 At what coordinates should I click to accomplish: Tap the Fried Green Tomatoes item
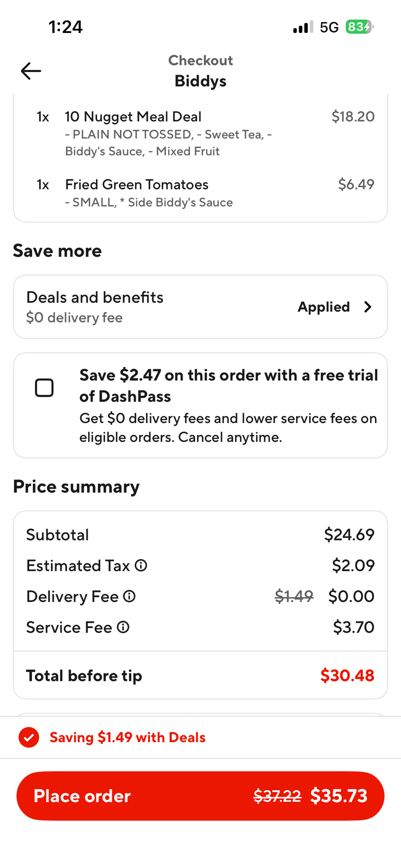click(x=137, y=185)
